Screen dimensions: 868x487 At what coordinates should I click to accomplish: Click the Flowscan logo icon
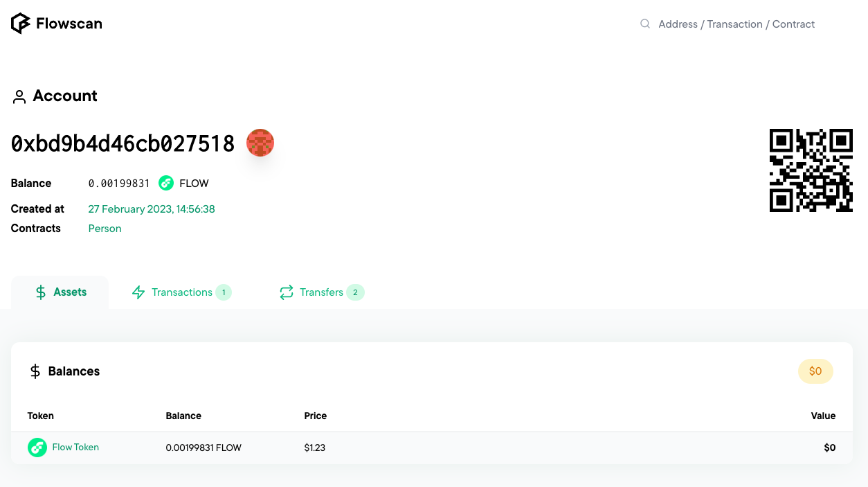coord(20,24)
